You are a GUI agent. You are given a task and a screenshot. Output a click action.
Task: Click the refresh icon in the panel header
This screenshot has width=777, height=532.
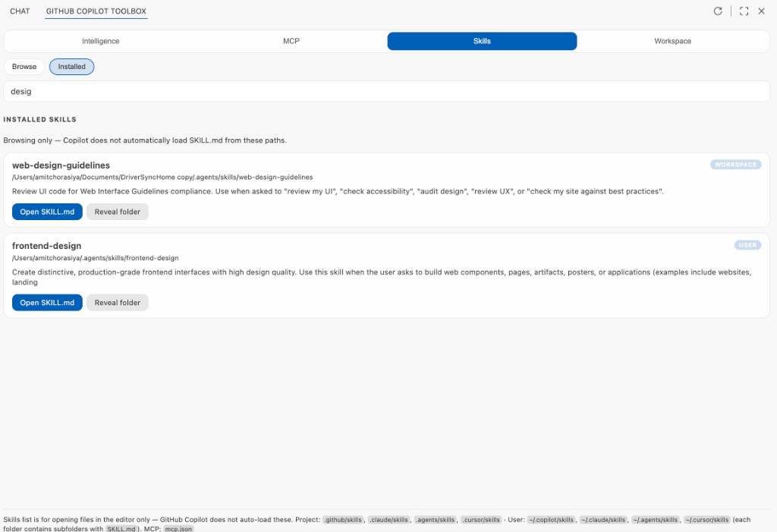[x=717, y=11]
